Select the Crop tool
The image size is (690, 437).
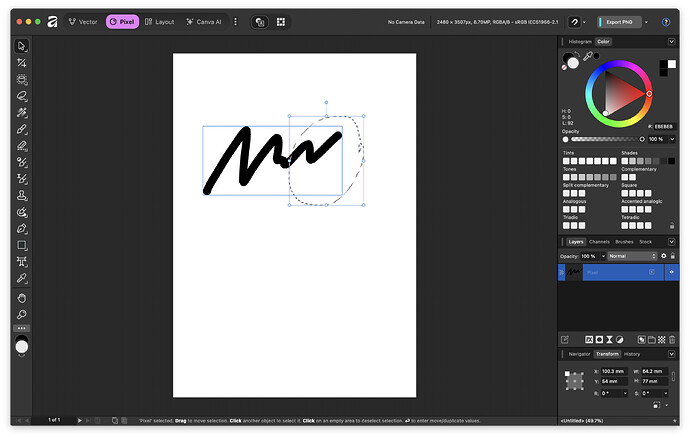click(22, 62)
